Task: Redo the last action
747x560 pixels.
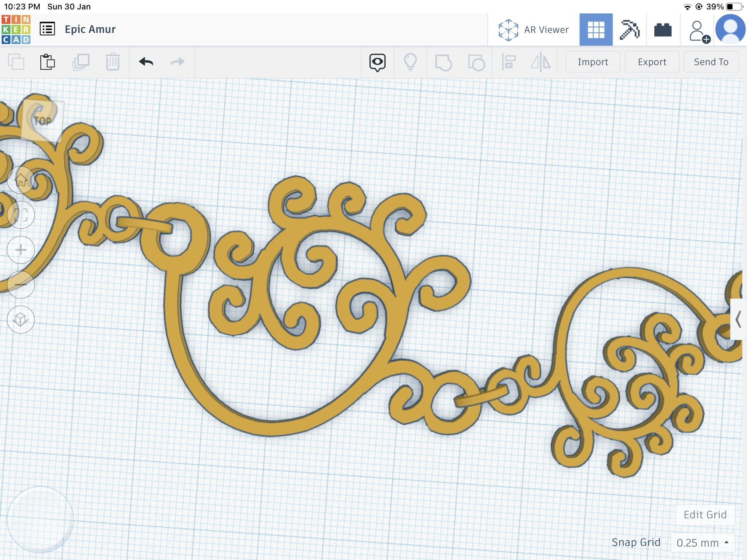Action: click(x=178, y=62)
